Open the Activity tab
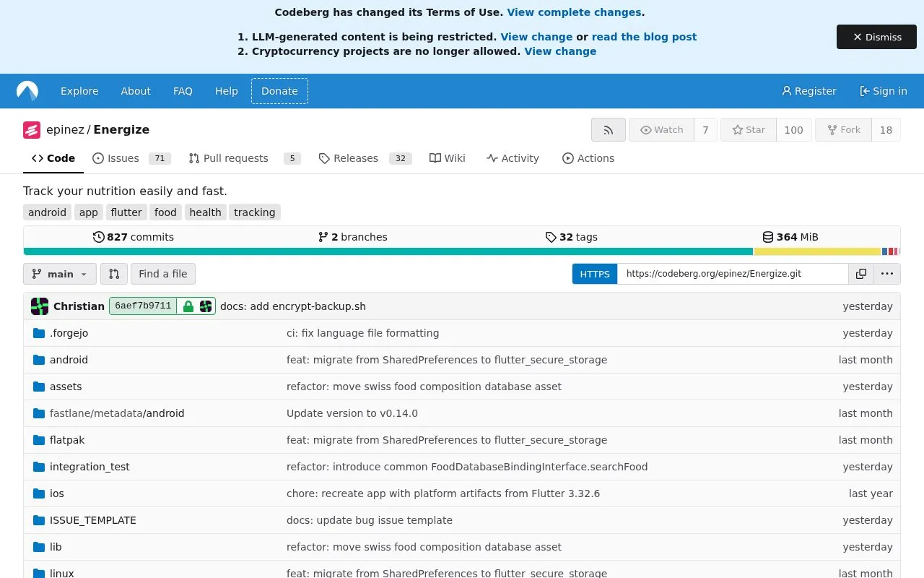Image resolution: width=924 pixels, height=578 pixels. 513,158
